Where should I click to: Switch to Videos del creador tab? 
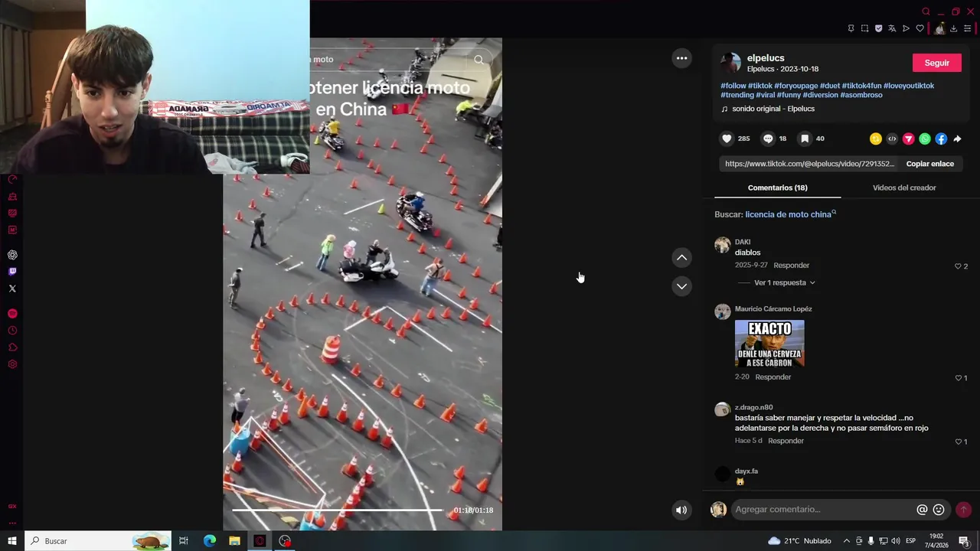904,187
